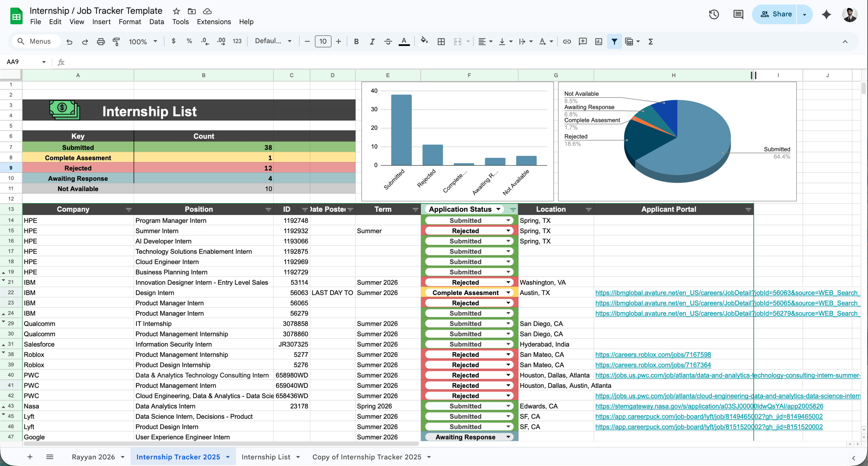Screen dimensions: 868x466
Task: Open the Roblox careers link on row 38
Action: point(653,355)
